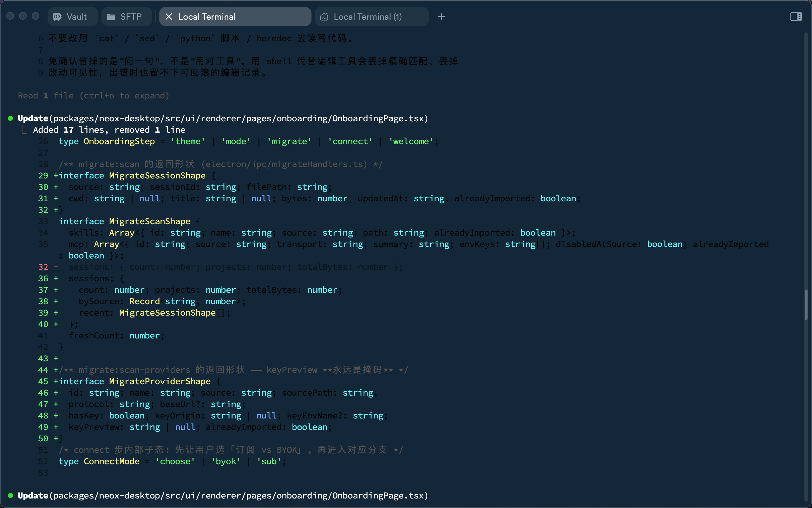This screenshot has height=508, width=812.
Task: Click 'type ConnectMode' on line 52
Action: click(99, 461)
